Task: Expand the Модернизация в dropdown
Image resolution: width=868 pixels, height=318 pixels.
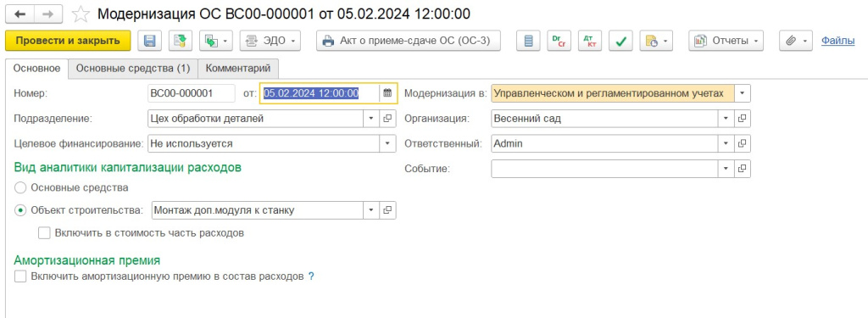Action: click(x=743, y=93)
